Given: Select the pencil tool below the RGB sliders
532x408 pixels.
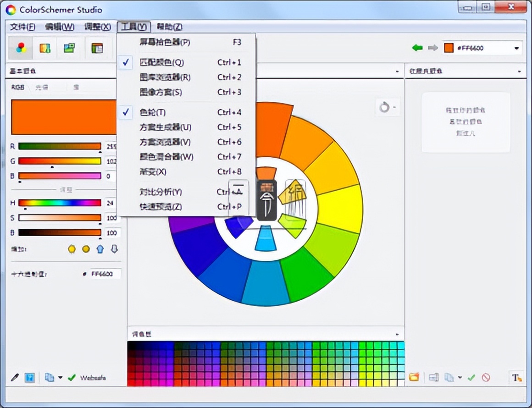Looking at the screenshot, I should [14, 377].
